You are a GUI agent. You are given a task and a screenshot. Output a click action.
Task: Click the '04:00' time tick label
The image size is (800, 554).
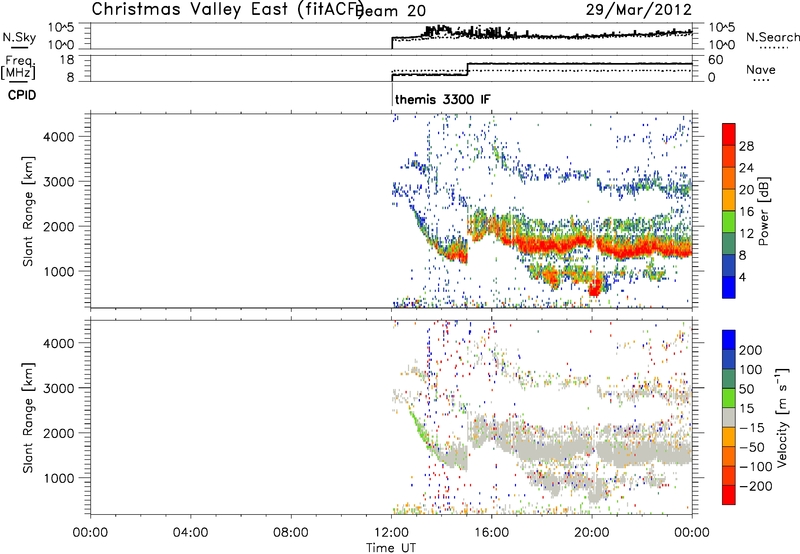(191, 533)
